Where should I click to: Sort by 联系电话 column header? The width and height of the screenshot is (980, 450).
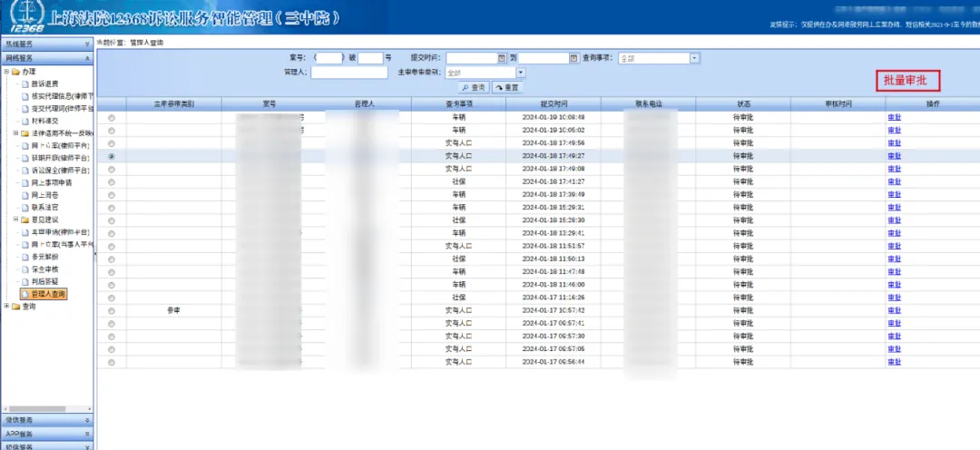pyautogui.click(x=648, y=103)
